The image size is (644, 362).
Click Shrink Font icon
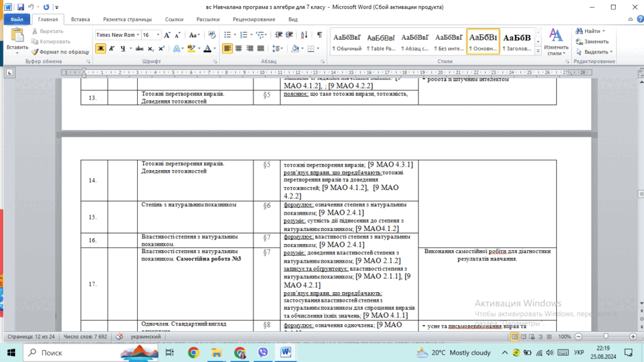[x=177, y=35]
